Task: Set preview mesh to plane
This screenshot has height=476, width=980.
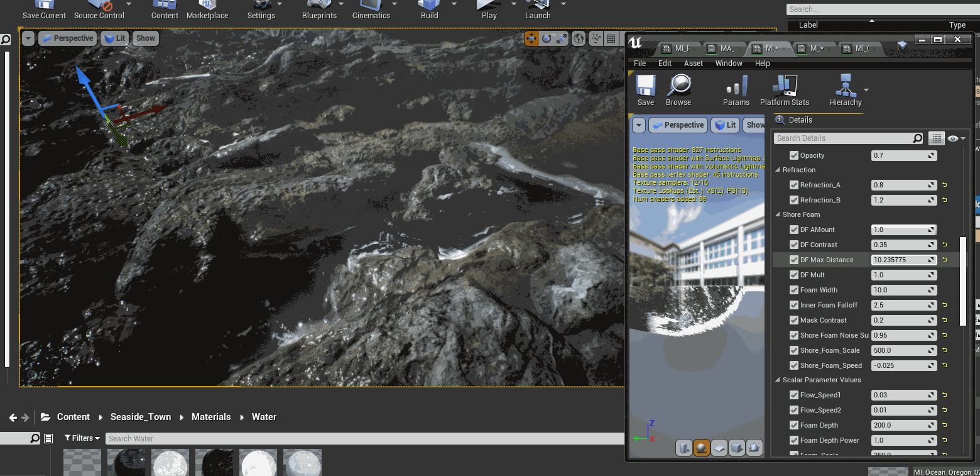Action: (x=719, y=448)
